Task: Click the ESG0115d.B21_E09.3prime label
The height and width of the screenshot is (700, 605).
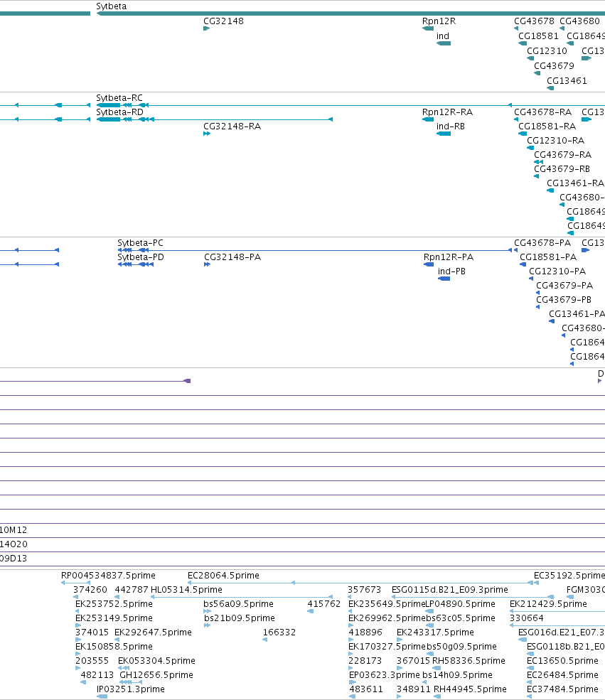Action: [x=449, y=590]
